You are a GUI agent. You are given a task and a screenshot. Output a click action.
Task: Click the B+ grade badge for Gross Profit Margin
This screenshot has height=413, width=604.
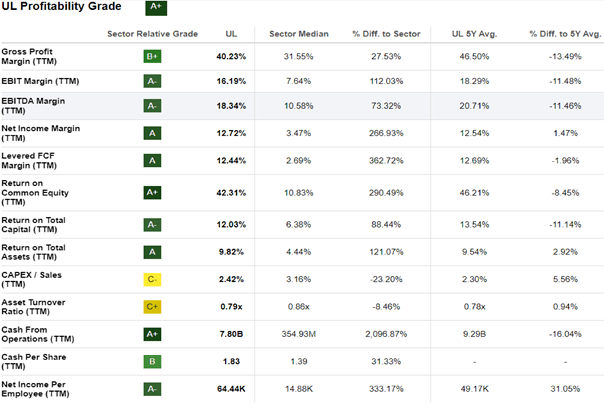pos(153,57)
